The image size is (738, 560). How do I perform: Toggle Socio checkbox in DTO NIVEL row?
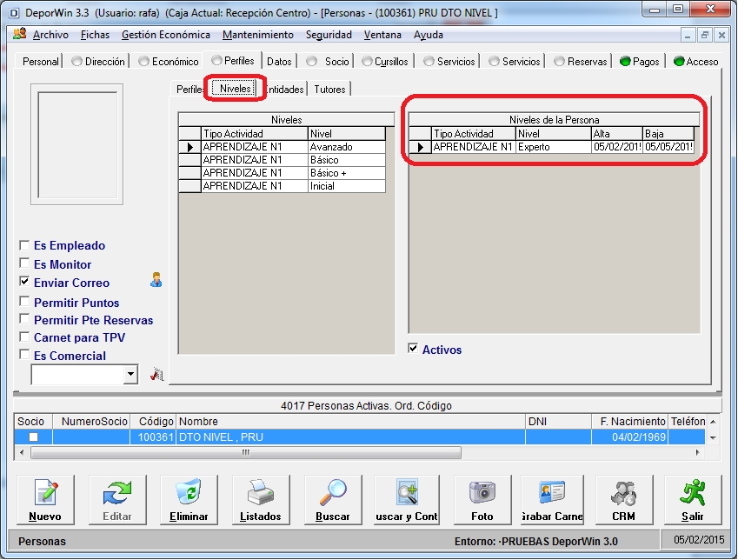pos(33,437)
